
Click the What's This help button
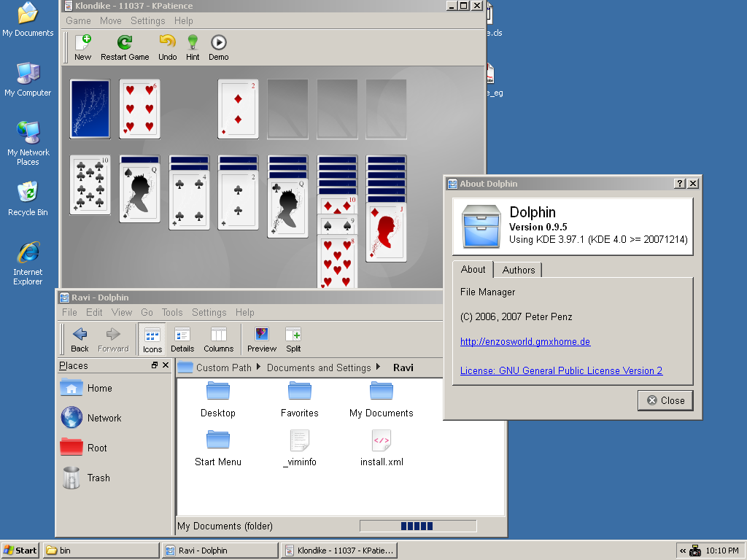(x=681, y=183)
